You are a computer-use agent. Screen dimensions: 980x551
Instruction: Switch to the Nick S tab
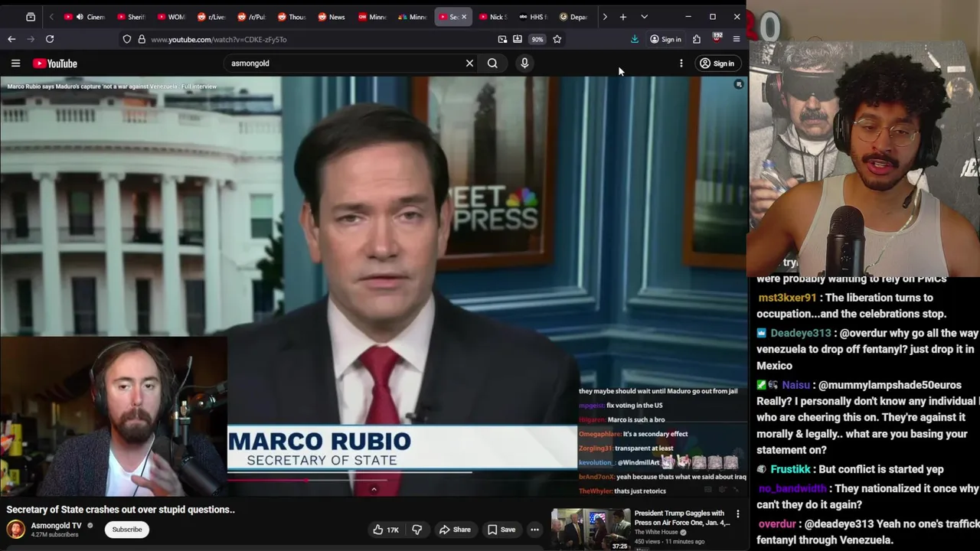point(492,17)
